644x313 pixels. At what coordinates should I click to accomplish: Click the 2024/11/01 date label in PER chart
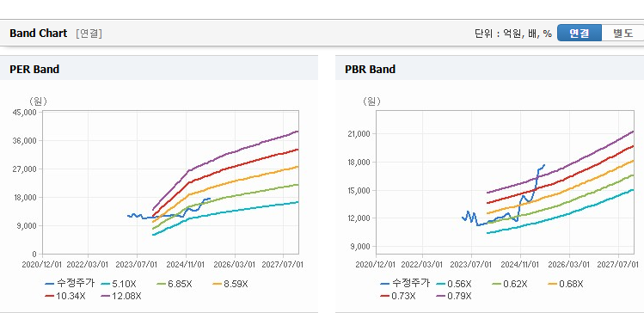[x=186, y=265]
